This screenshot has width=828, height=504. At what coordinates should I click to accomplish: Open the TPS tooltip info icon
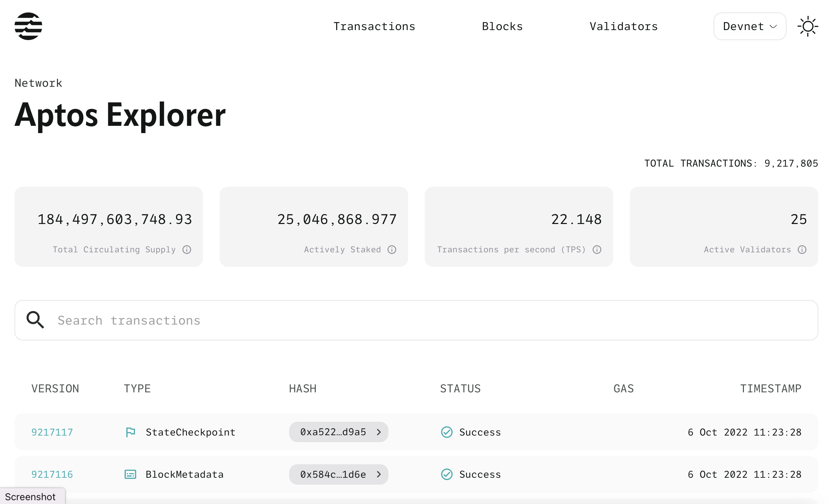point(597,250)
